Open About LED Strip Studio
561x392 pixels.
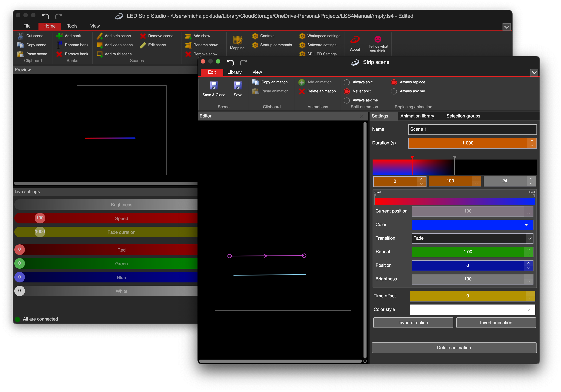(355, 43)
